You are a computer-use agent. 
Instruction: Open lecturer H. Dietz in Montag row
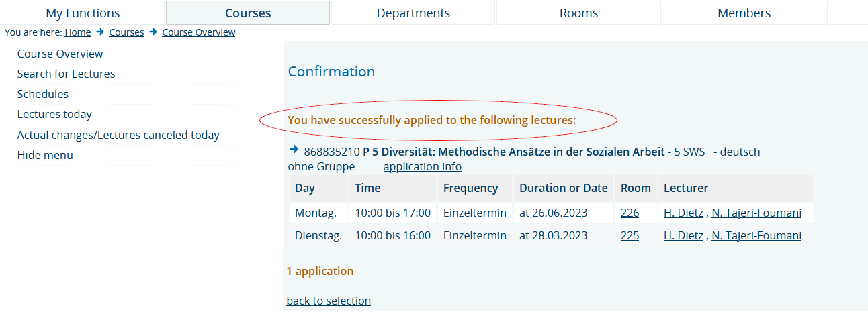point(683,213)
